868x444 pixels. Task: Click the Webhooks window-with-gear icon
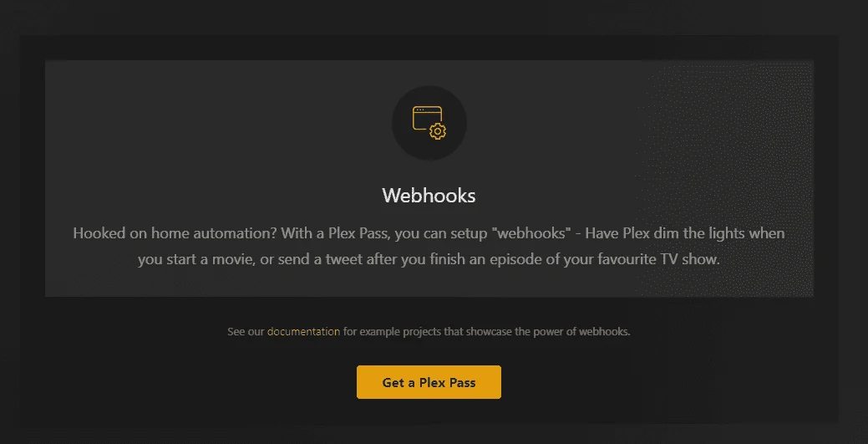click(429, 123)
